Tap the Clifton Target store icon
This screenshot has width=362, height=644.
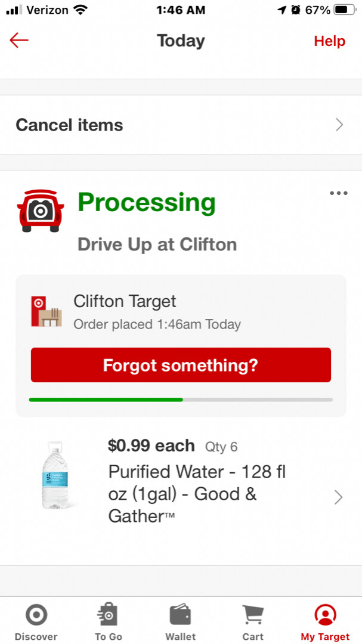(x=46, y=310)
